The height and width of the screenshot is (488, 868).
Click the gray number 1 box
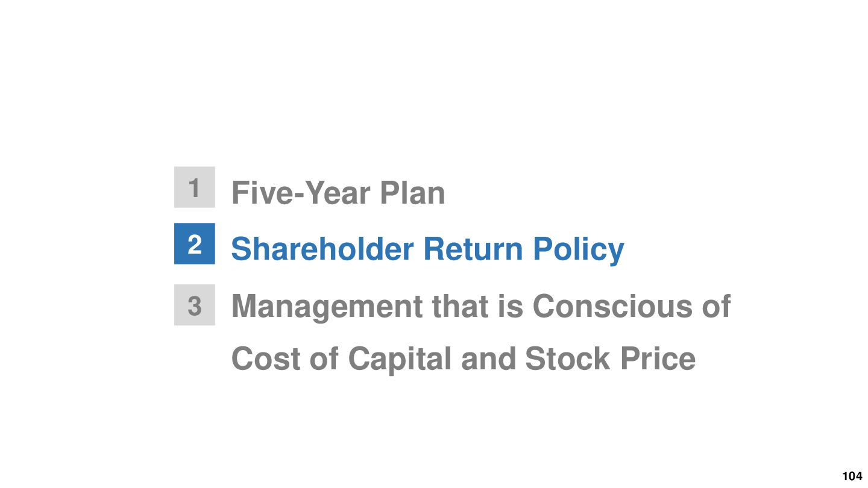coord(194,187)
